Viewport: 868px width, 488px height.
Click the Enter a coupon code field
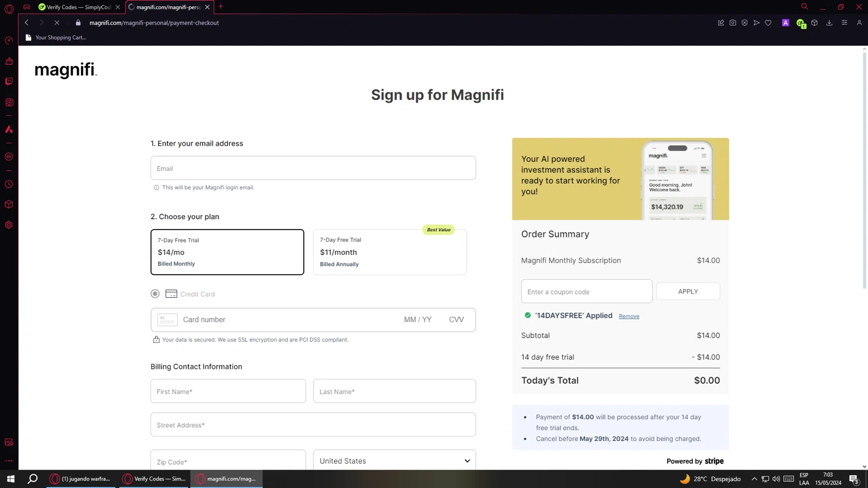click(x=587, y=291)
